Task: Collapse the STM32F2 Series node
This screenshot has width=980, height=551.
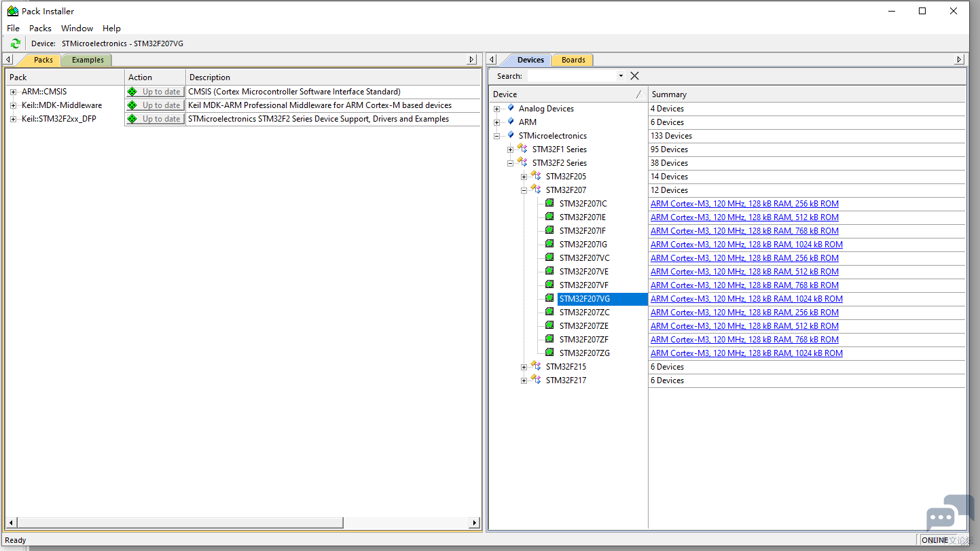Action: click(x=511, y=163)
